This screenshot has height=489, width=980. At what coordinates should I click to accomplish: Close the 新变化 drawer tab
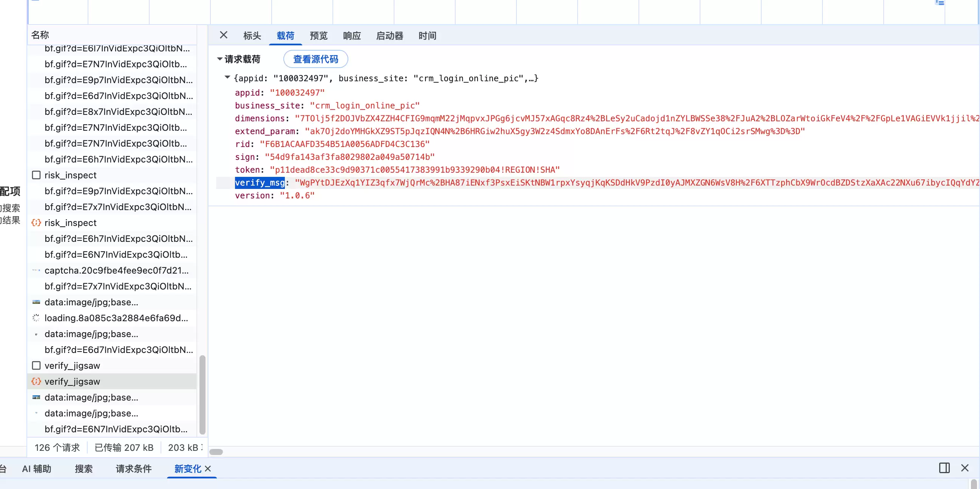coord(208,468)
